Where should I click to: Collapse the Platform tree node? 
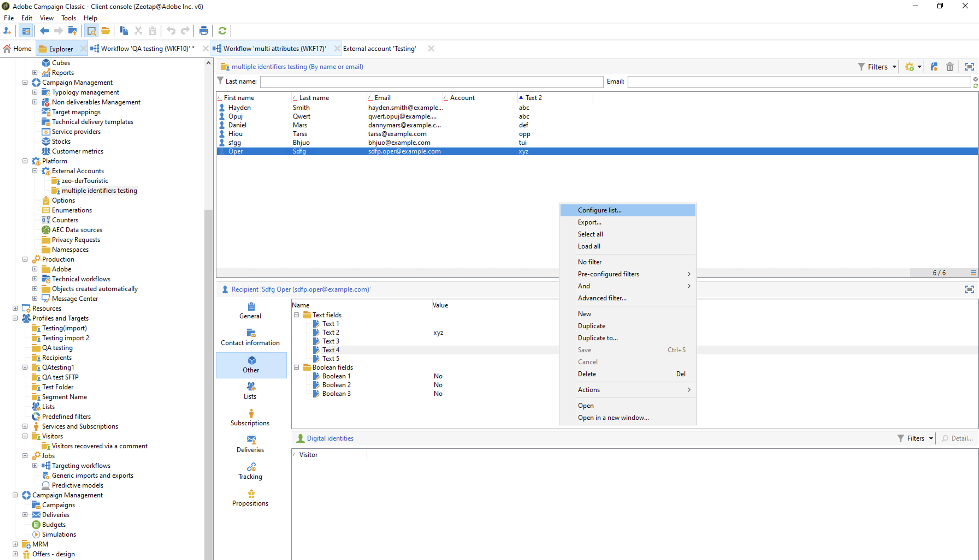[25, 161]
